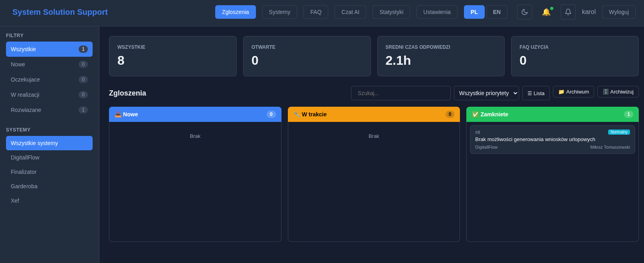Click the Archiwizuj button
Viewport: 644px width, 263px height.
pyautogui.click(x=617, y=92)
